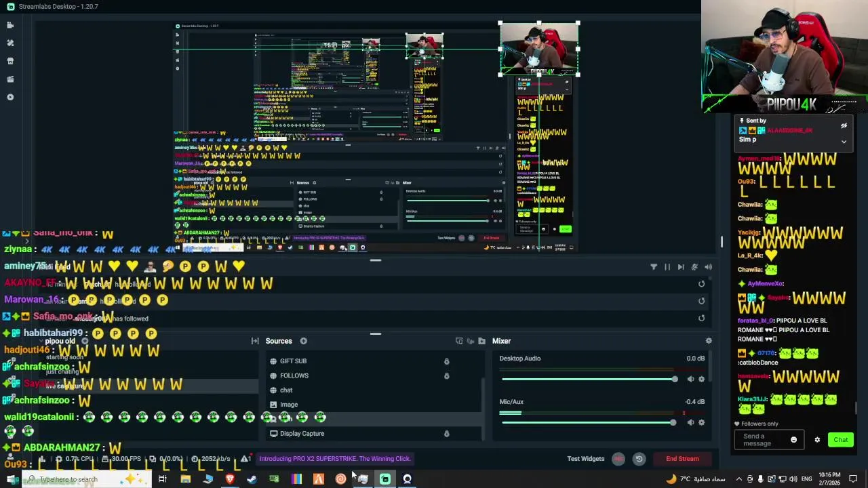Toggle recent events volume speaker icon
868x488 pixels.
[708, 267]
